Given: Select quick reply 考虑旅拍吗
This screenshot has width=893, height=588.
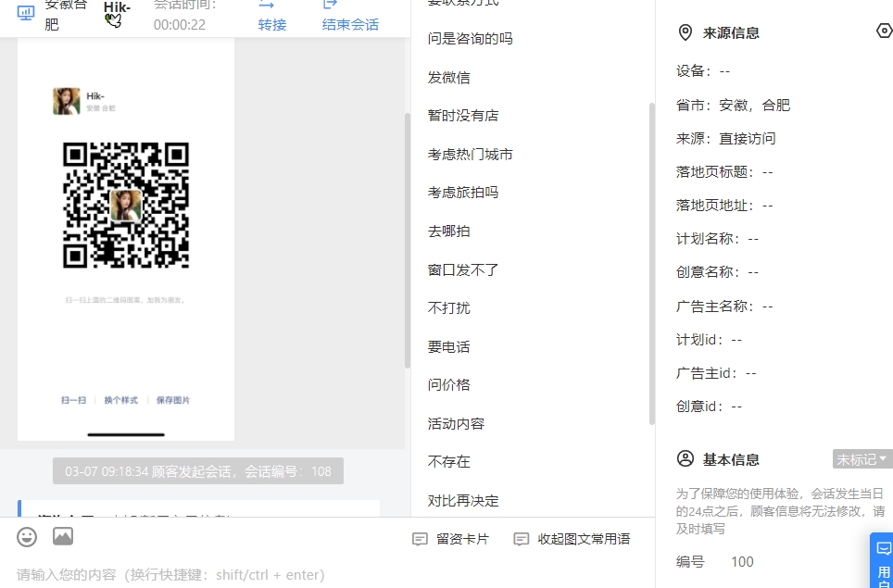Looking at the screenshot, I should pyautogui.click(x=463, y=193).
